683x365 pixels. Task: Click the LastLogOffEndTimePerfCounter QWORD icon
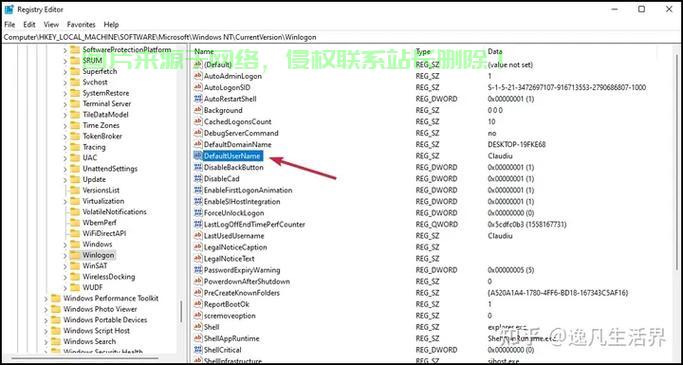(198, 224)
